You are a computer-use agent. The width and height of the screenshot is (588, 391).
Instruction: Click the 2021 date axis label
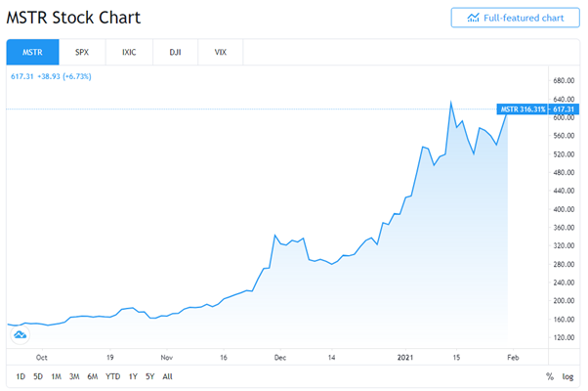point(405,358)
